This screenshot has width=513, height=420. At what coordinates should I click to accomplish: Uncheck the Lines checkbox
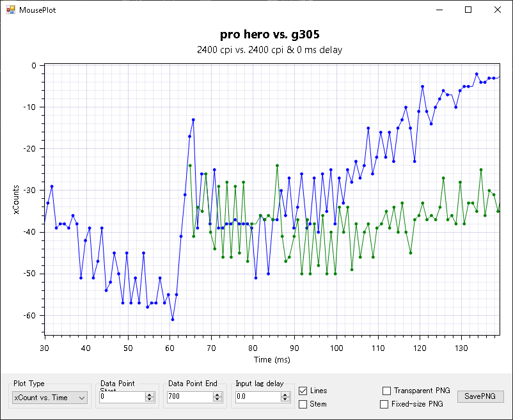tap(303, 391)
